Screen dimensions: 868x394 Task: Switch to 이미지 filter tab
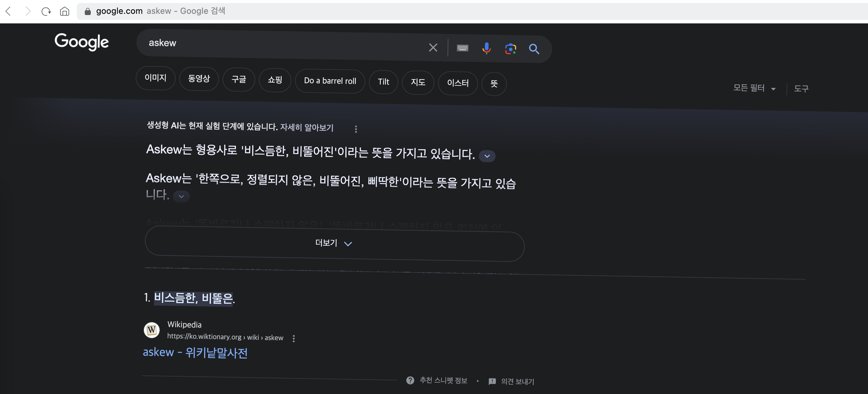pyautogui.click(x=155, y=78)
